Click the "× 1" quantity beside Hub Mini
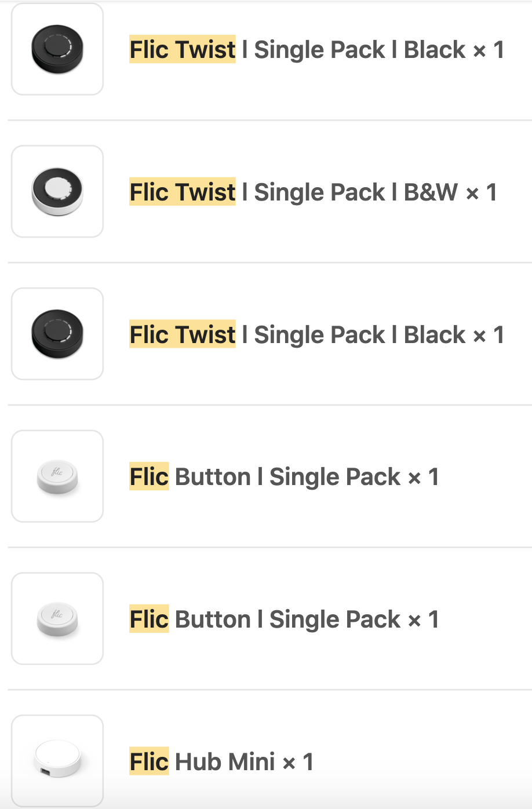Viewport: 532px width, 809px height. tap(298, 762)
